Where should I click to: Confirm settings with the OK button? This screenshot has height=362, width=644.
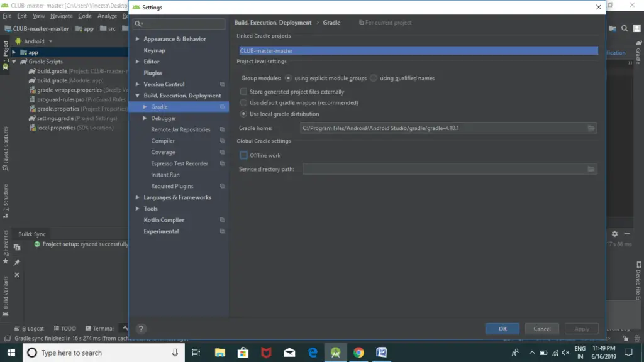tap(502, 329)
